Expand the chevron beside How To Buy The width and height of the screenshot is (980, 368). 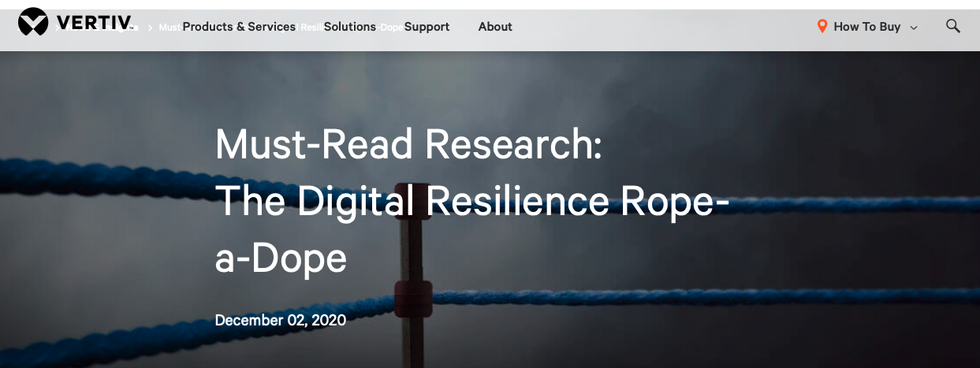(914, 28)
